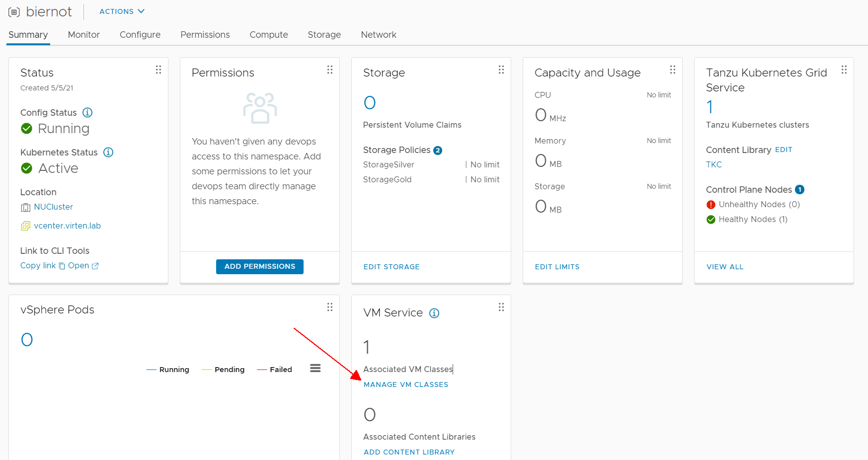Viewport: 868px width, 460px height.
Task: Toggle the Pending legend series
Action: [x=223, y=370]
